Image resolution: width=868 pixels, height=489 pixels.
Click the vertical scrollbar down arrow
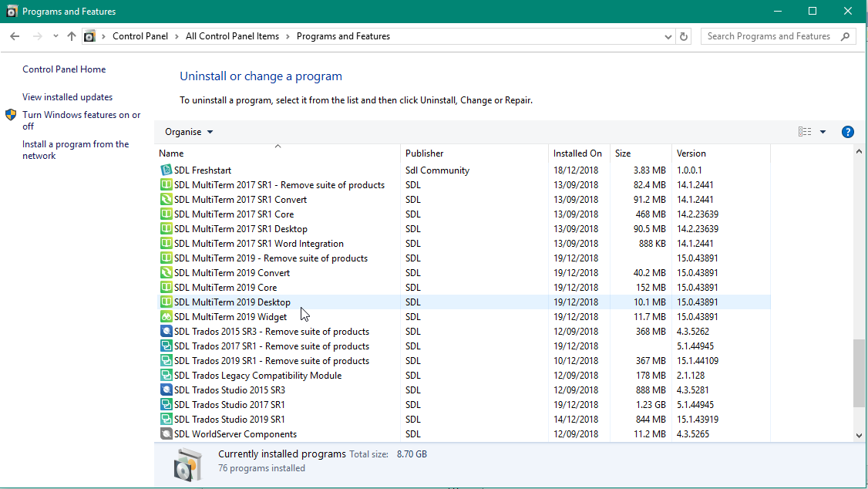[x=860, y=435]
